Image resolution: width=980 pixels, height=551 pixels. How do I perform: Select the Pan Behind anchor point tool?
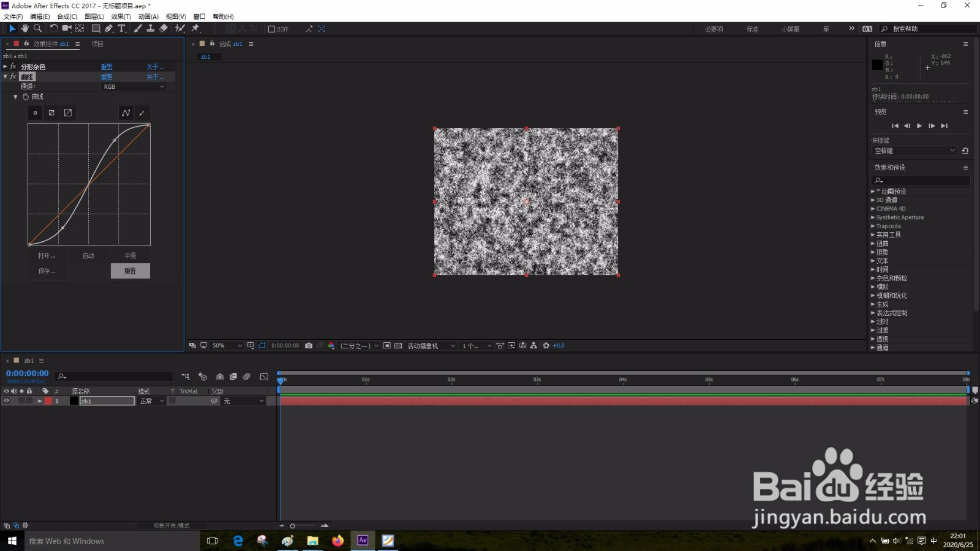point(80,28)
